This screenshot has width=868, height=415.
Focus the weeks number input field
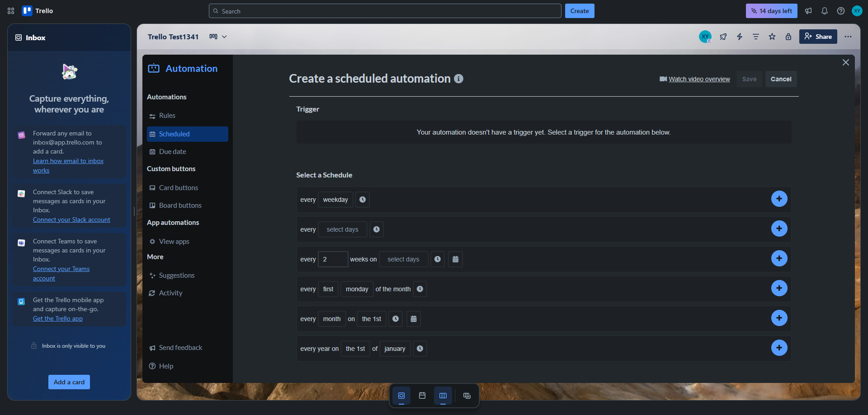coord(333,259)
